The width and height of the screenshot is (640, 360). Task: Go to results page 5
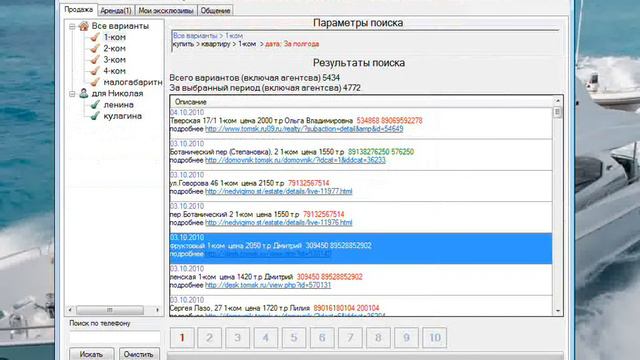[x=294, y=338]
